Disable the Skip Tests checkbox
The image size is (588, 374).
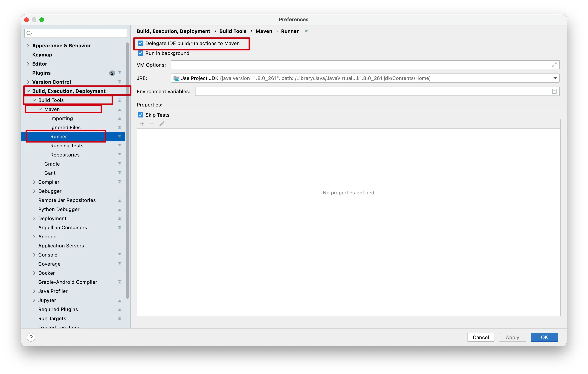tap(141, 115)
